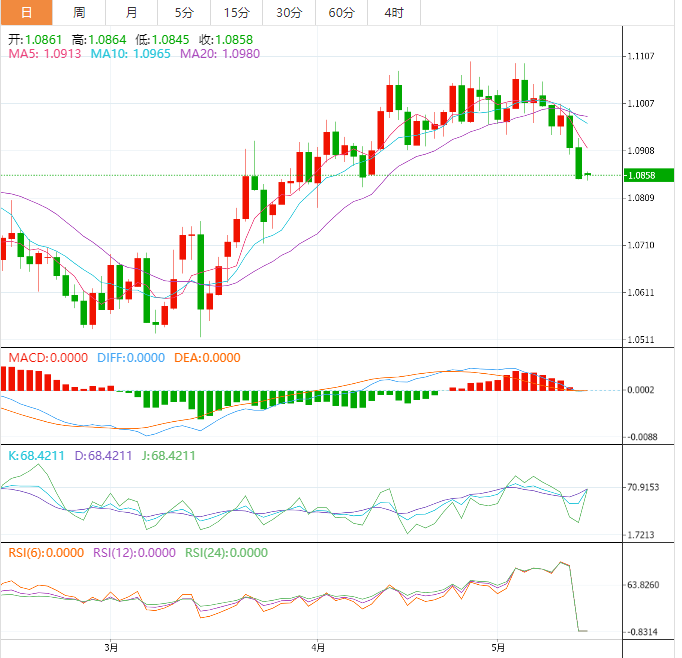
Task: Click the 5月 marker on the time axis
Action: point(498,647)
